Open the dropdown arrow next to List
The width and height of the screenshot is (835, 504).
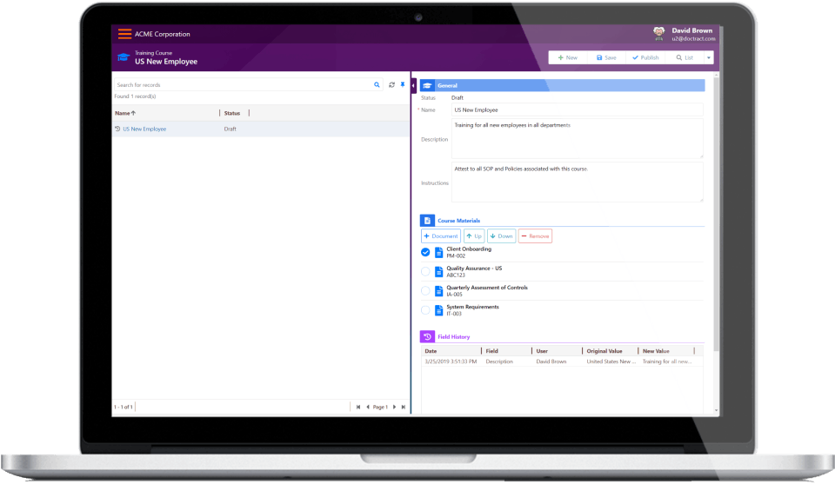(x=709, y=57)
